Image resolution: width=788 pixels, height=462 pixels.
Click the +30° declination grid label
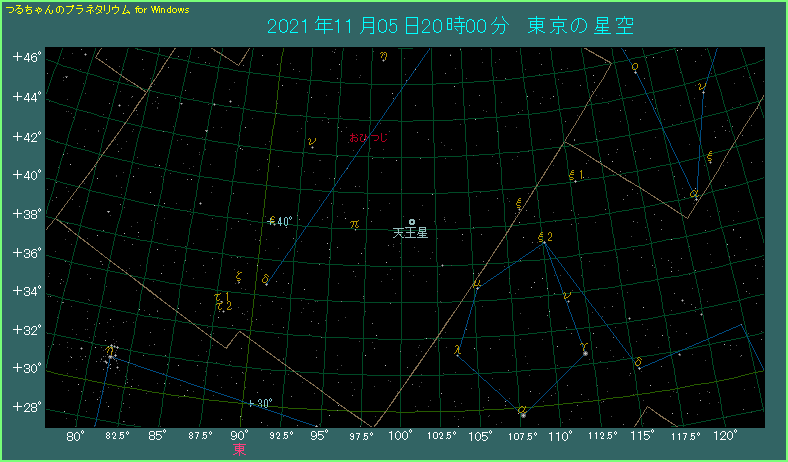click(261, 403)
